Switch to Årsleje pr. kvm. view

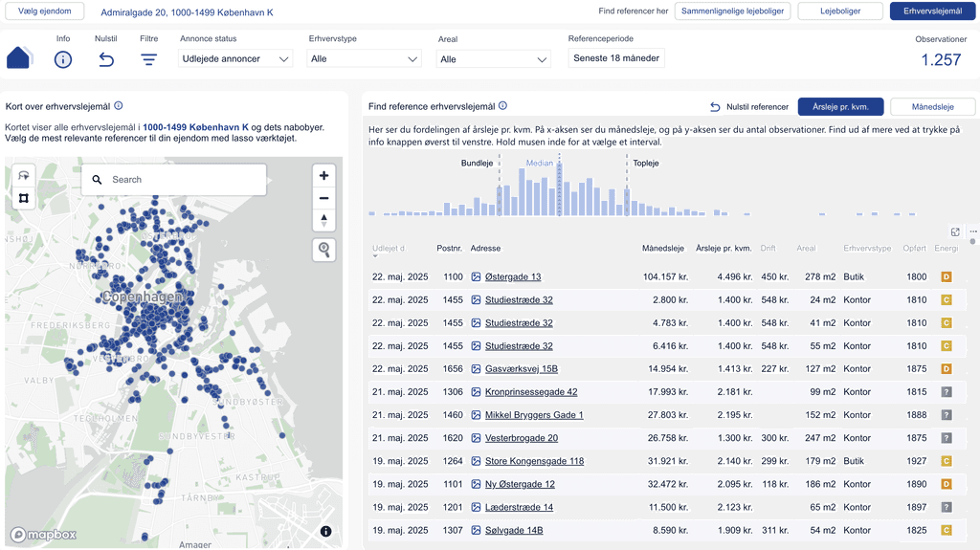[x=840, y=107]
